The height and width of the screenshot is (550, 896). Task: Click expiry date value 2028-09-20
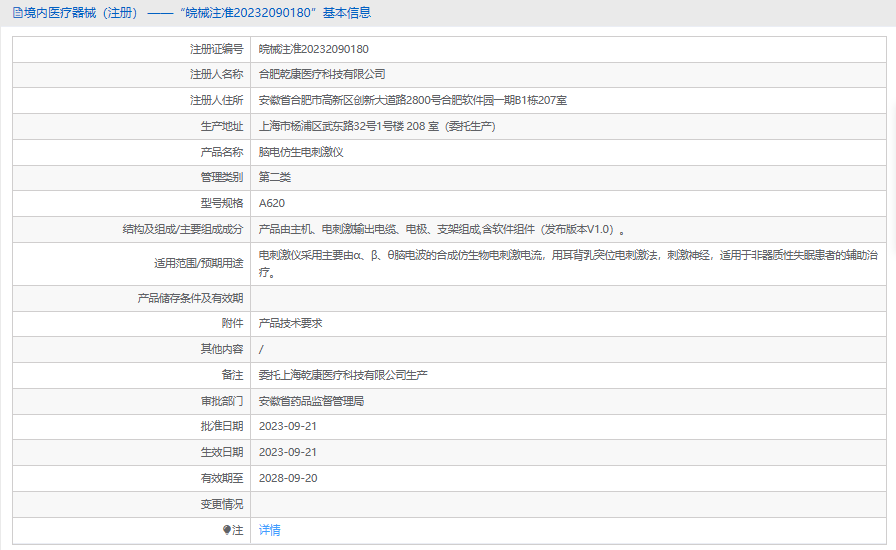click(288, 478)
